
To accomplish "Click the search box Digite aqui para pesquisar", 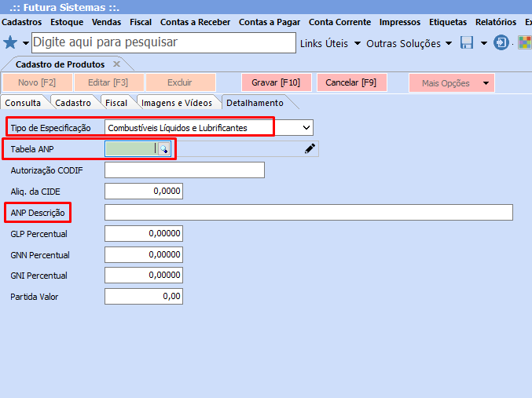I will [163, 42].
